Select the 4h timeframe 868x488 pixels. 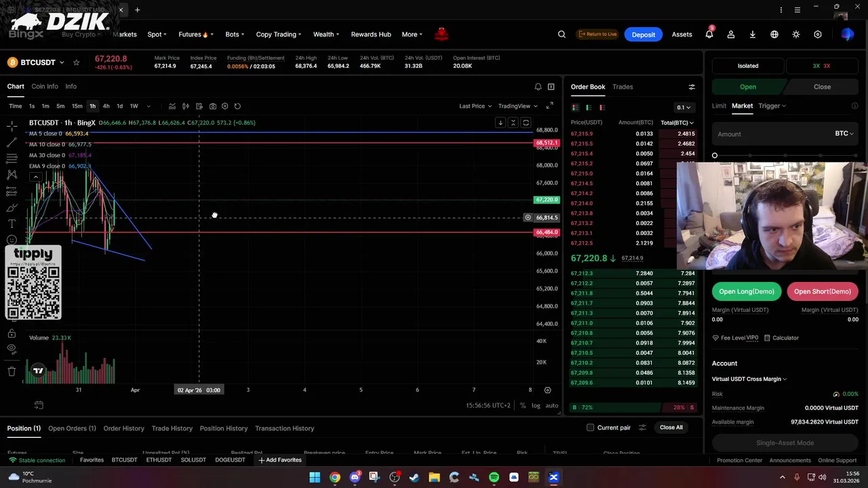(x=106, y=106)
